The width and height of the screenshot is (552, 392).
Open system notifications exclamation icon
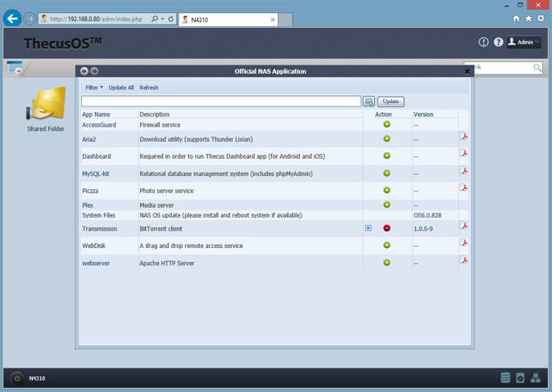tap(483, 43)
